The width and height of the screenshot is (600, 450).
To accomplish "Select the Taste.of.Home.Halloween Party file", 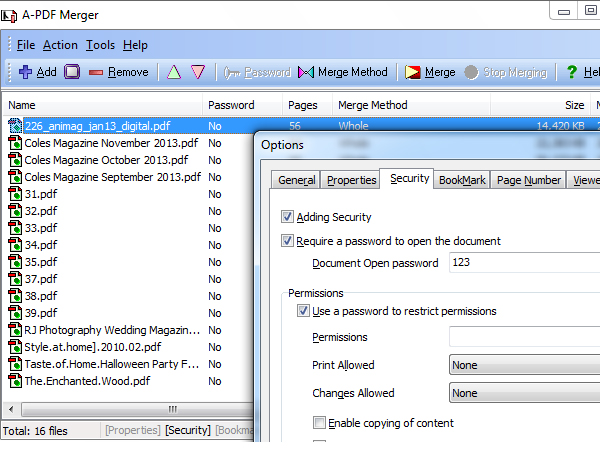I will (111, 364).
